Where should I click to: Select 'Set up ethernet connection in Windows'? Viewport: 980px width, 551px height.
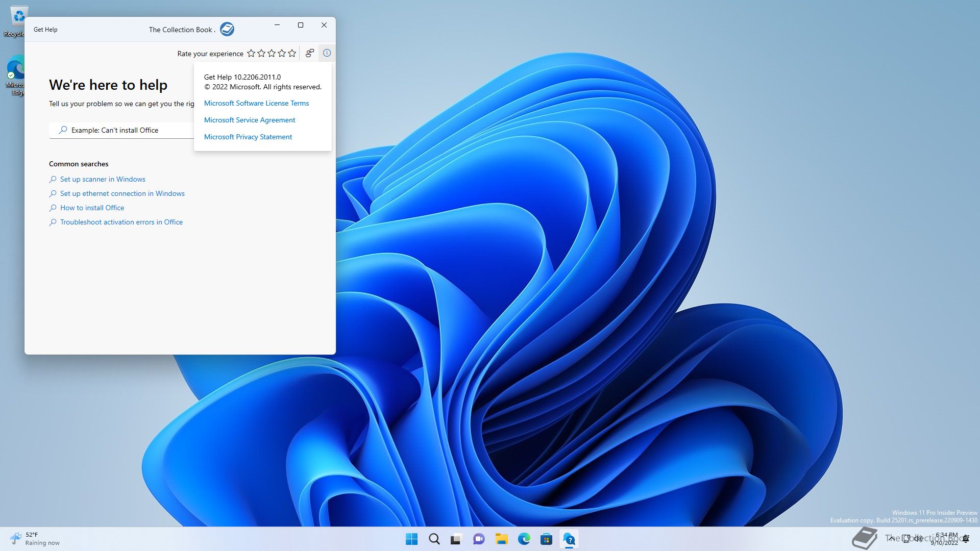(x=122, y=193)
